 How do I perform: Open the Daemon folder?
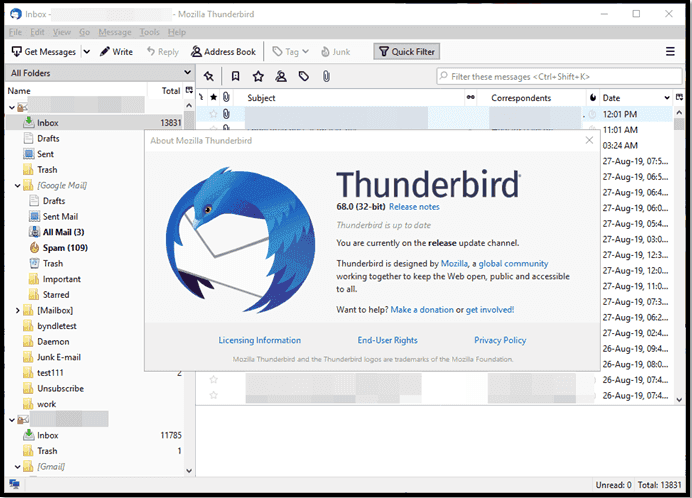tap(53, 342)
